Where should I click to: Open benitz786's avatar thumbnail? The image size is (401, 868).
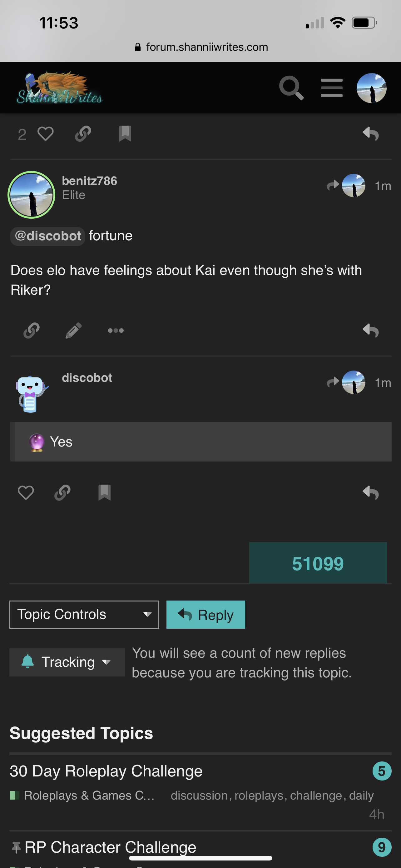pyautogui.click(x=31, y=195)
